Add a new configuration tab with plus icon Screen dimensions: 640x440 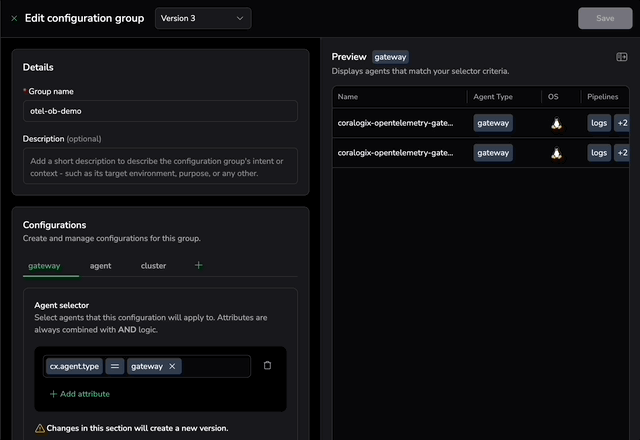198,266
